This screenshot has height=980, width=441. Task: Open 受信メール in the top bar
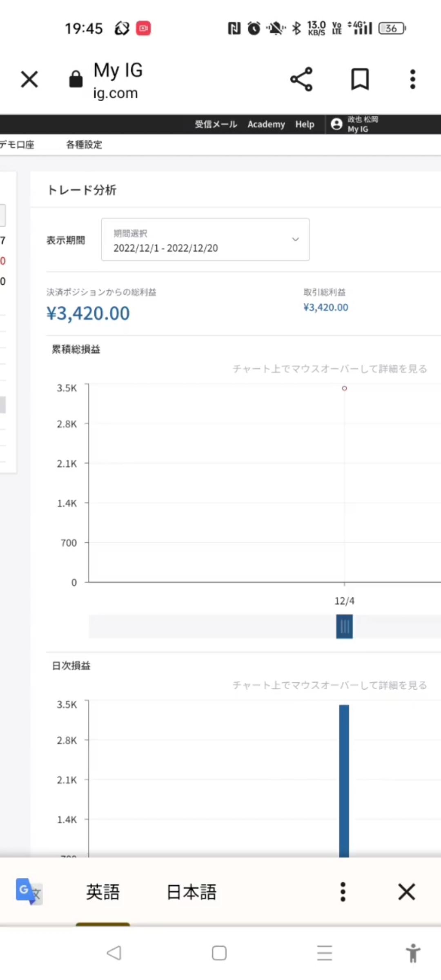216,124
